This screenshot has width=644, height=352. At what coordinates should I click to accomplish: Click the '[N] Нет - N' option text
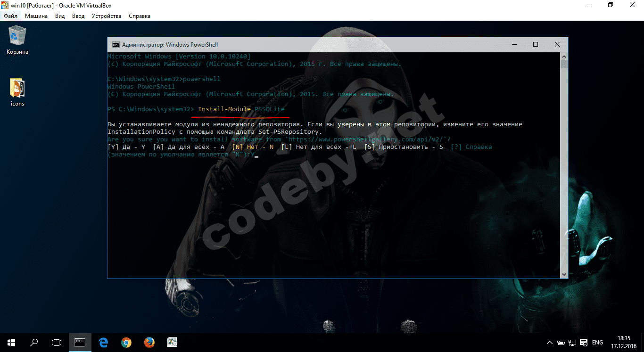[253, 147]
